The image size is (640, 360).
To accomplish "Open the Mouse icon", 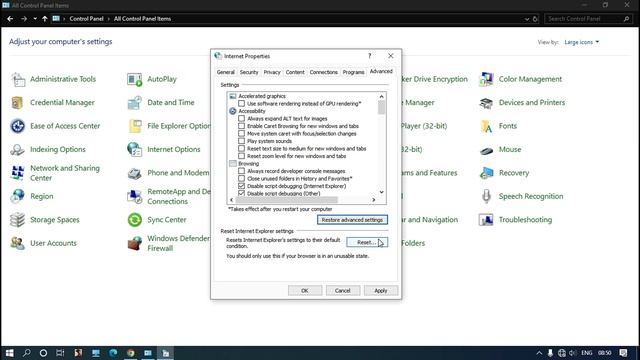I will point(486,150).
